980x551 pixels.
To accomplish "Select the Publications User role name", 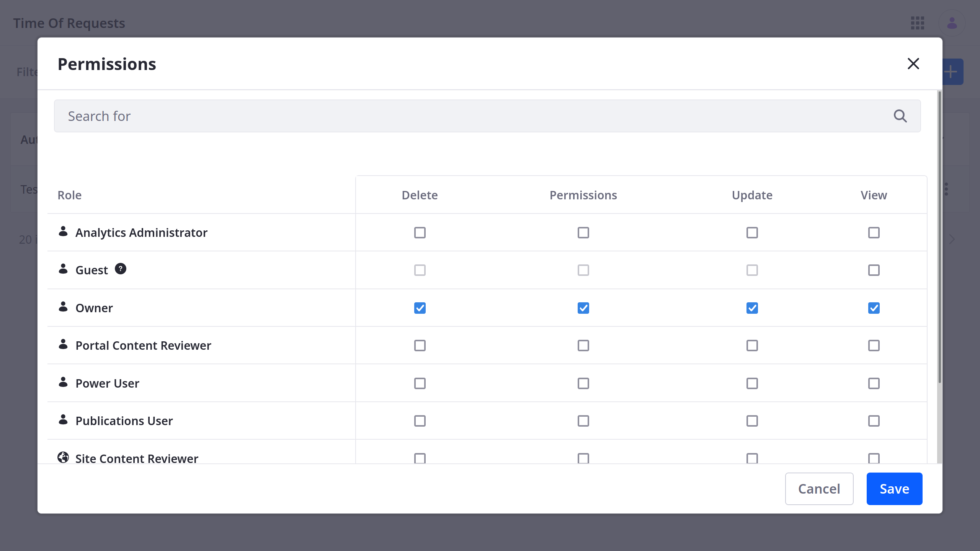I will pos(124,421).
